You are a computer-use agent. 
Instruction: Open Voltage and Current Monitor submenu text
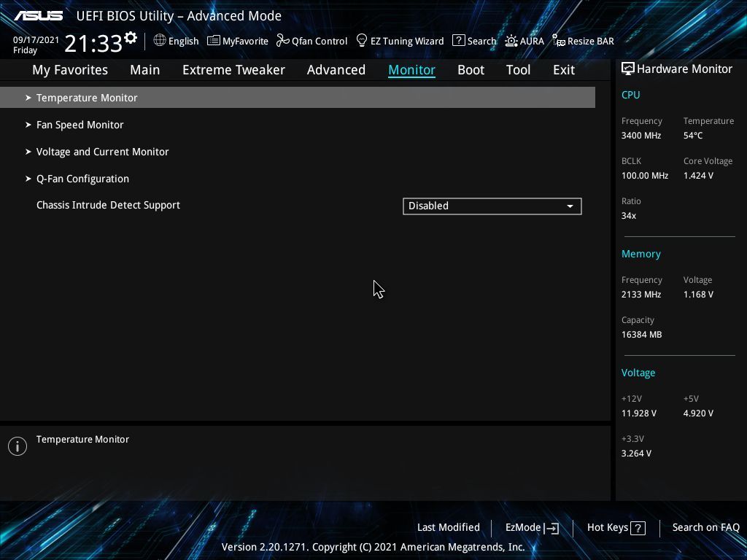[x=102, y=152]
